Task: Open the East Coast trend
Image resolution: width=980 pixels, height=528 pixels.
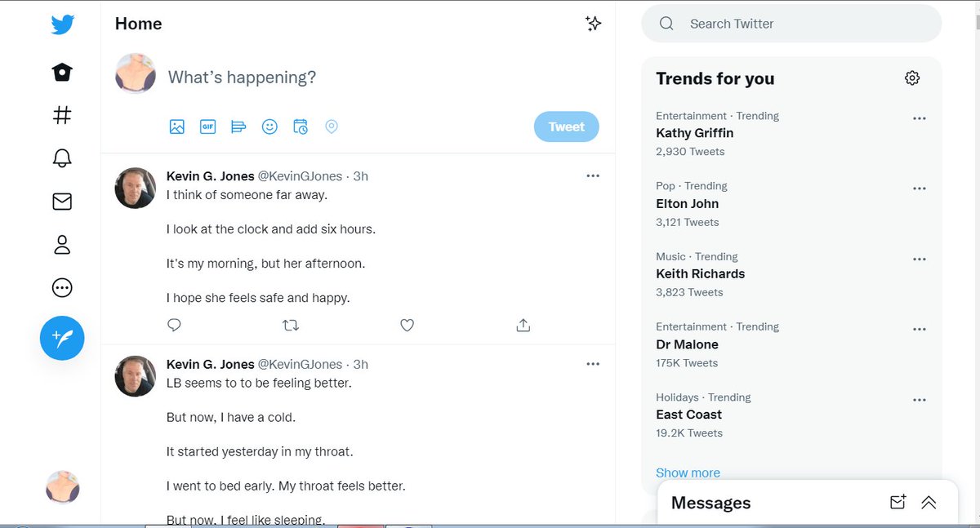Action: pyautogui.click(x=689, y=415)
